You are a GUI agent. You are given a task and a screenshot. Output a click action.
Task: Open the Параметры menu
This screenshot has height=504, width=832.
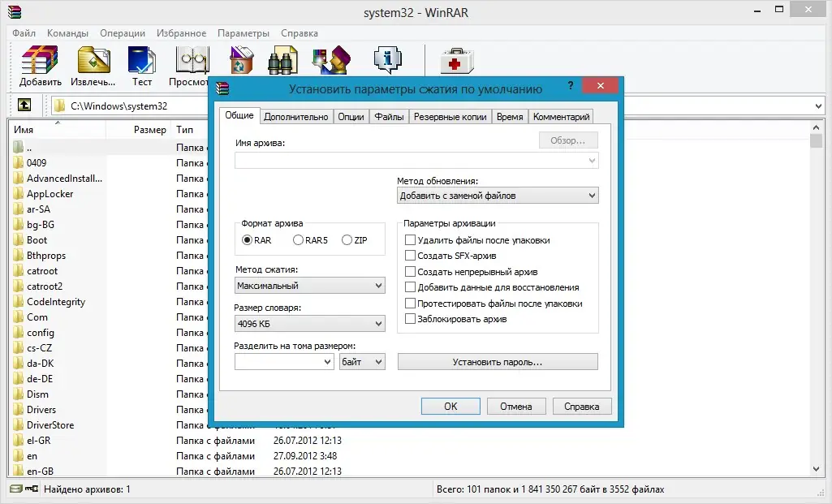click(x=244, y=33)
